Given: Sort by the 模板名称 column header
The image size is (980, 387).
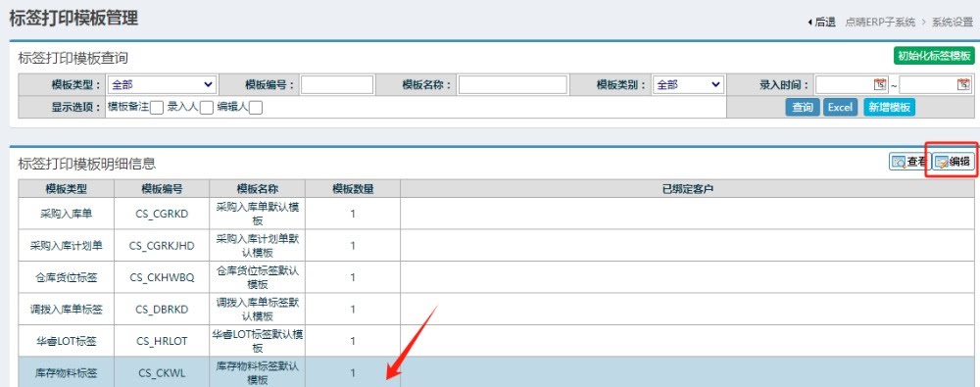Looking at the screenshot, I should point(258,189).
